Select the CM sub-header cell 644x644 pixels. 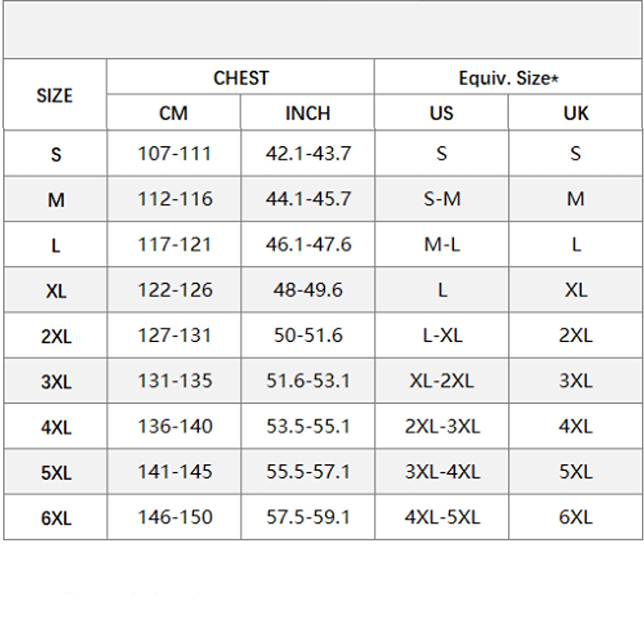(x=173, y=113)
